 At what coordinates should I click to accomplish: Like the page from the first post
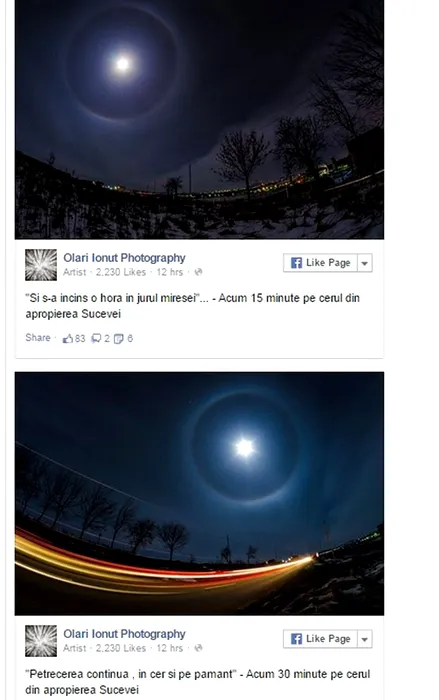pos(320,263)
